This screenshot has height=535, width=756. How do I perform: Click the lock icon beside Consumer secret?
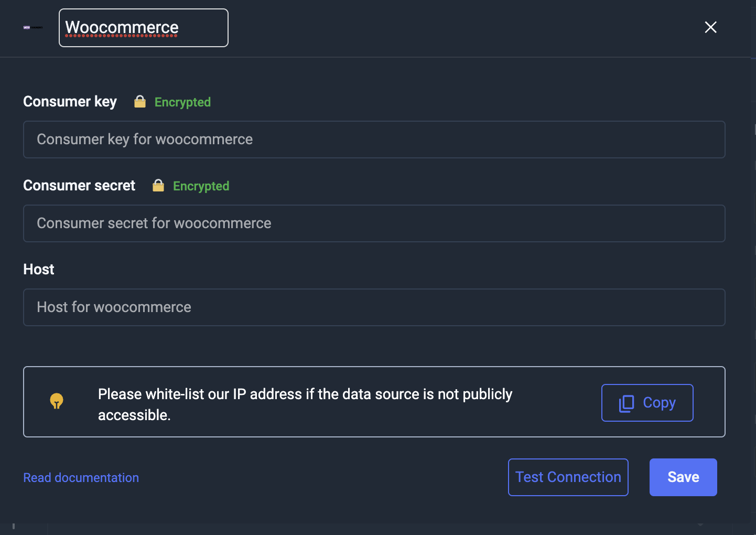point(158,186)
